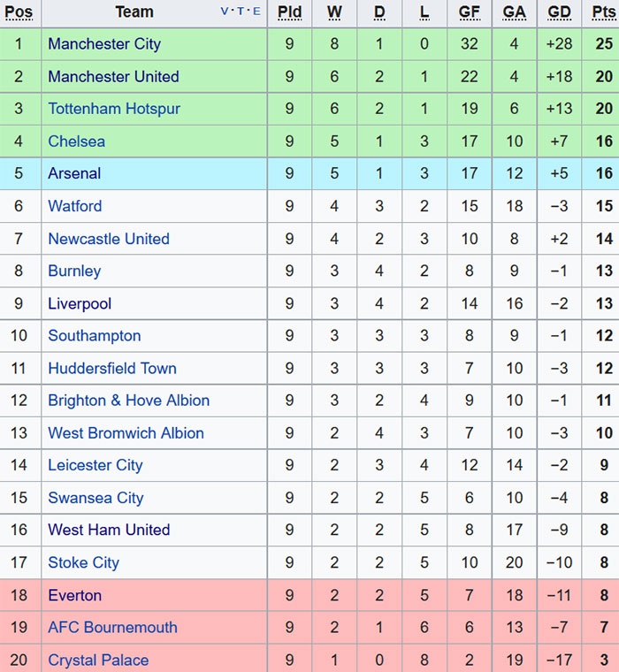The width and height of the screenshot is (619, 672).
Task: Edit the template via E link
Action: pyautogui.click(x=256, y=11)
